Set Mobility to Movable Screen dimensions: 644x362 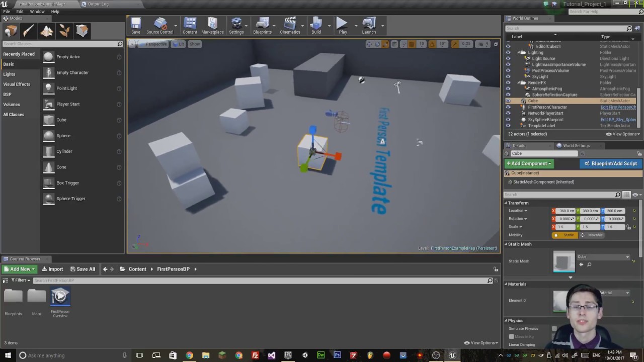click(x=591, y=235)
